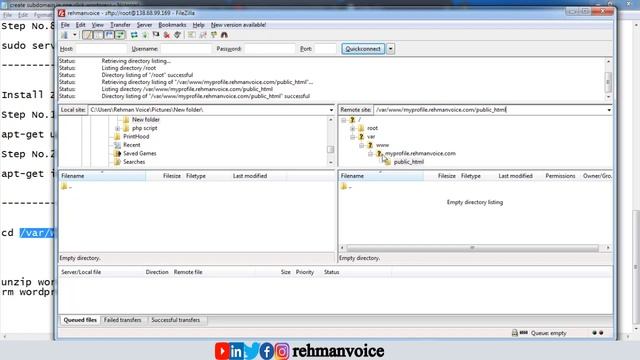Open the Bookmarks menu

click(x=172, y=25)
